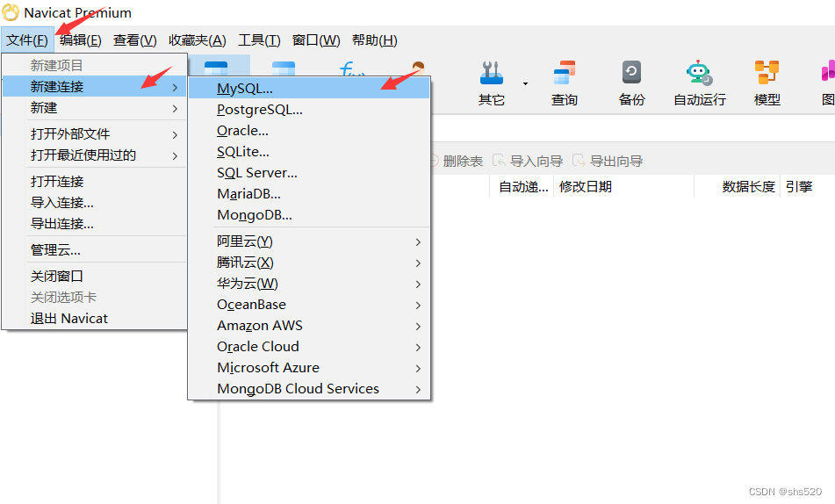Screen dimensions: 835x504
Task: Expand 腾讯云(X) submenu
Action: click(x=309, y=263)
